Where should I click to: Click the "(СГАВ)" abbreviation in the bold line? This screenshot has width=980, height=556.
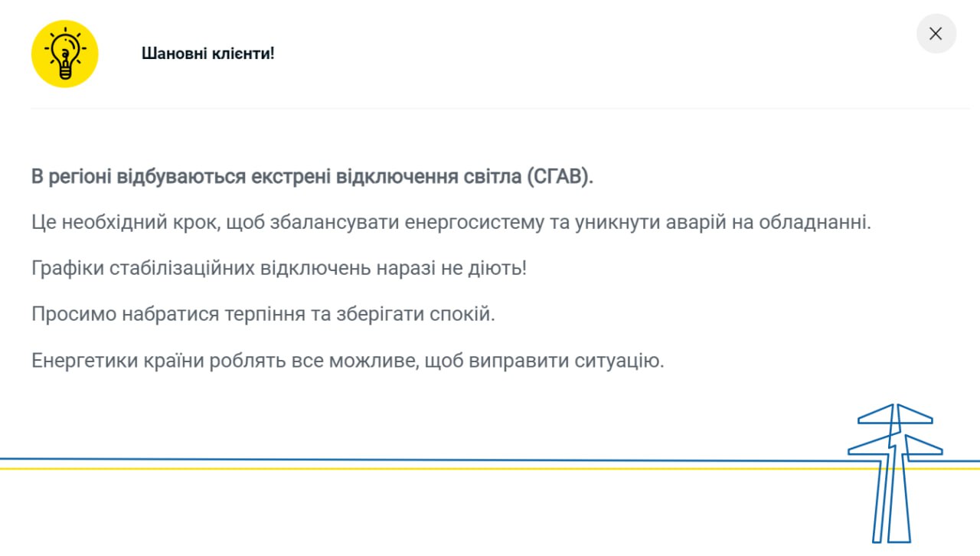[560, 177]
